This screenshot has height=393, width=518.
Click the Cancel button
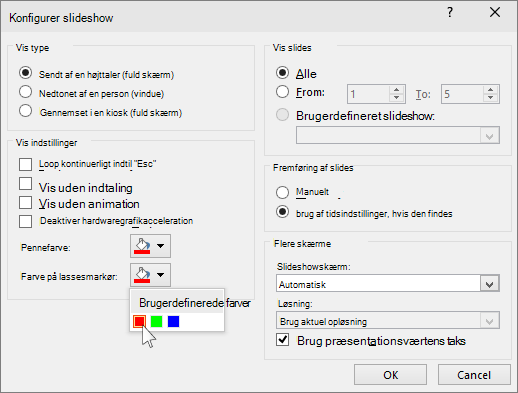point(474,375)
